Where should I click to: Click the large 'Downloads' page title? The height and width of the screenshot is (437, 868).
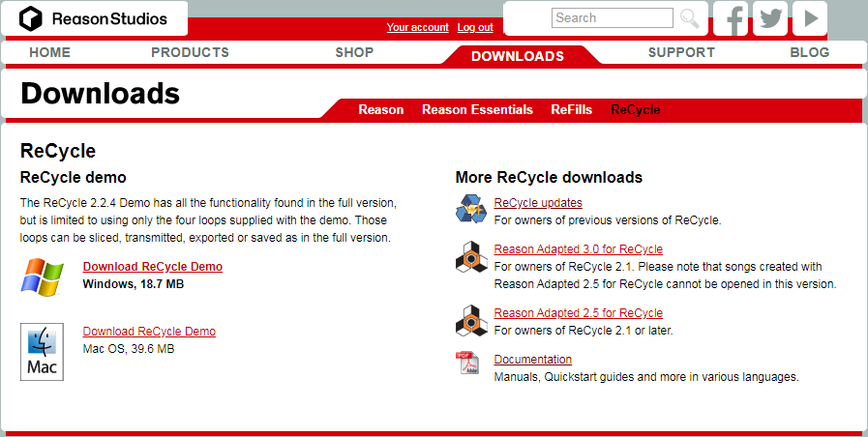tap(101, 93)
